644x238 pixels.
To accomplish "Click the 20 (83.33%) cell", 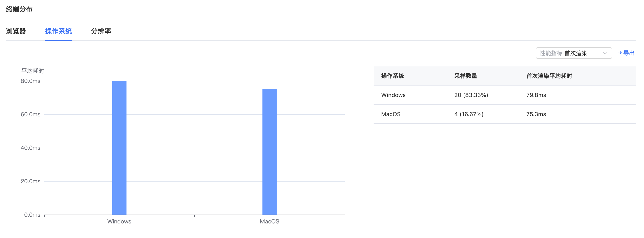I will point(471,95).
